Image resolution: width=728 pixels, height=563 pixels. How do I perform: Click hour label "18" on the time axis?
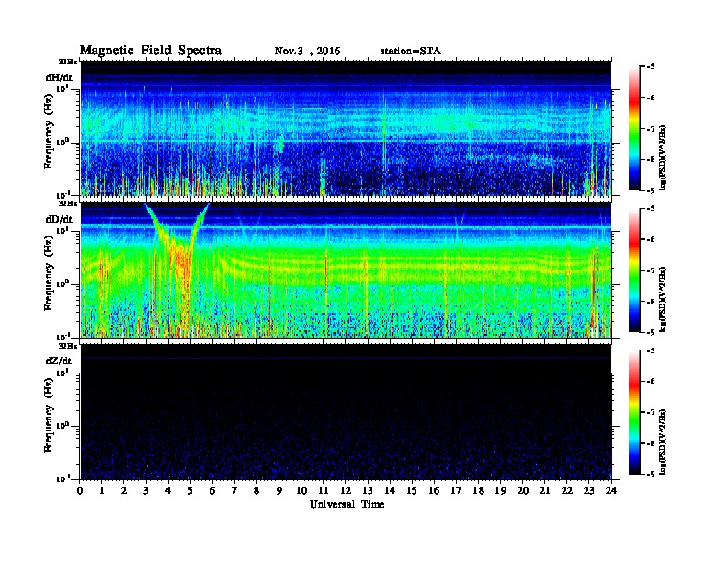(478, 491)
